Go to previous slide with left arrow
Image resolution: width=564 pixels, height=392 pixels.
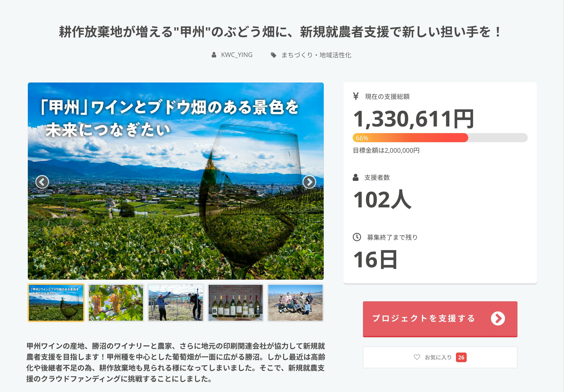(42, 182)
